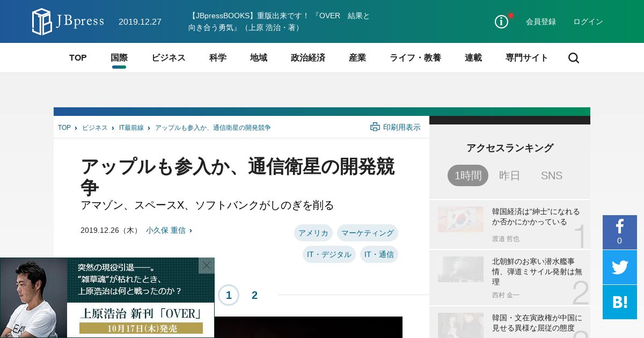Click the アクセスランキング heading
The width and height of the screenshot is (644, 338).
[510, 148]
